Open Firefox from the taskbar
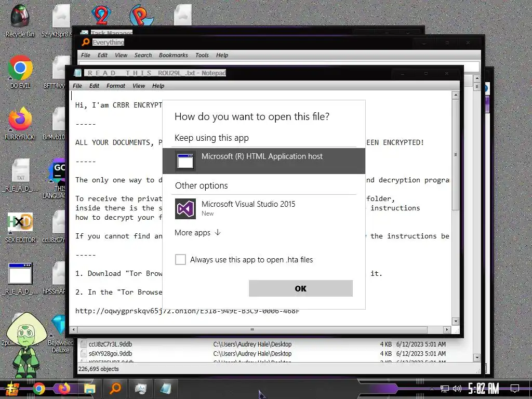The height and width of the screenshot is (399, 532). pyautogui.click(x=64, y=388)
